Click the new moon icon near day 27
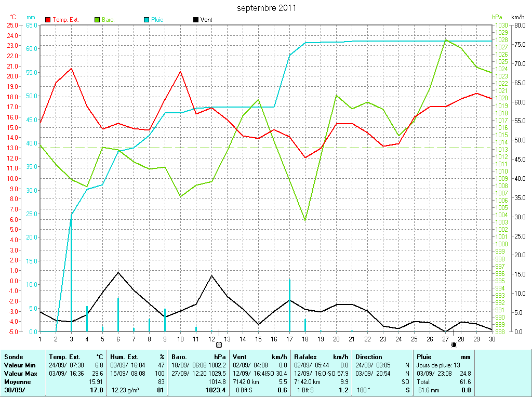 pyautogui.click(x=454, y=345)
